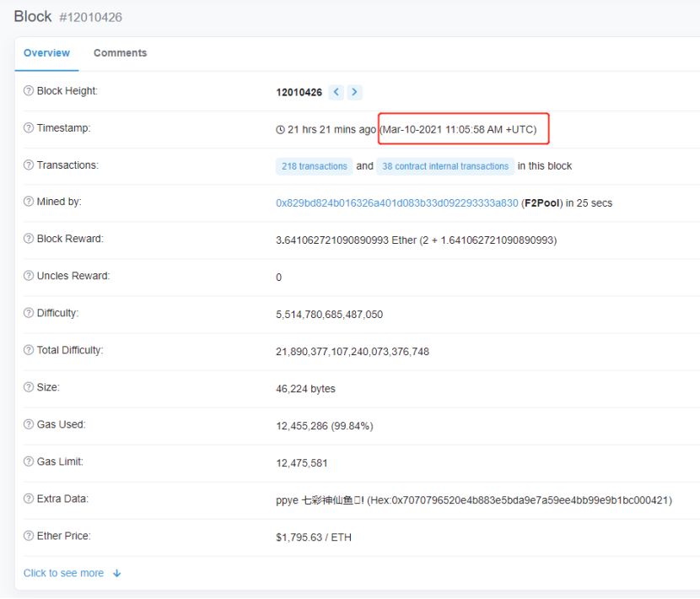Screen dimensions: 700x599
Task: Click help icon beside Block Height
Action: coord(29,91)
